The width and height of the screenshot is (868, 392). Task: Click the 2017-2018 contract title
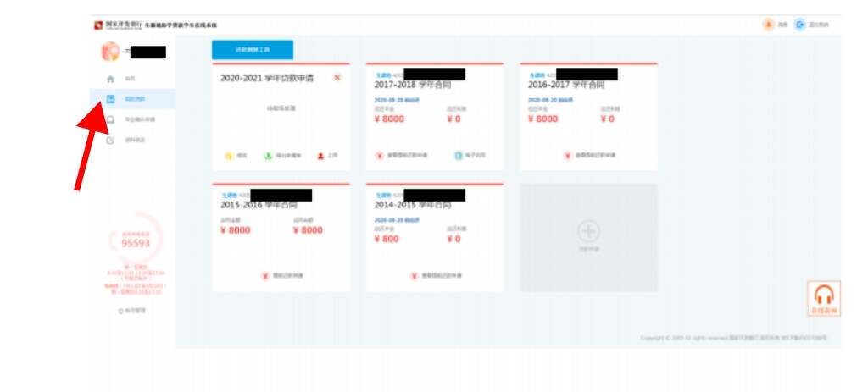pyautogui.click(x=413, y=86)
